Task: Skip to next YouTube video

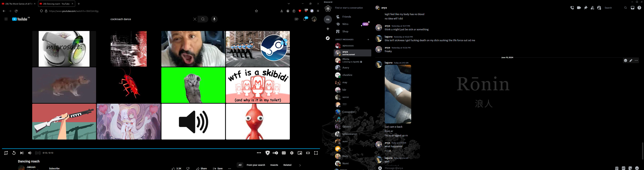Action: coord(22,153)
